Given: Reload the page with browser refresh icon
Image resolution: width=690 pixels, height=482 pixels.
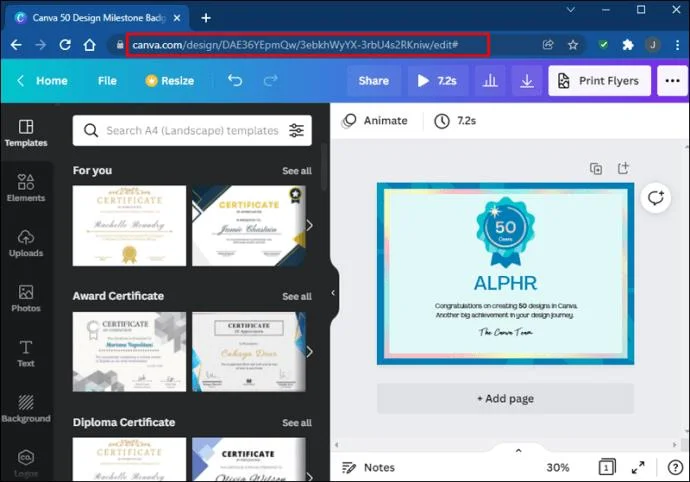Looking at the screenshot, I should (65, 44).
